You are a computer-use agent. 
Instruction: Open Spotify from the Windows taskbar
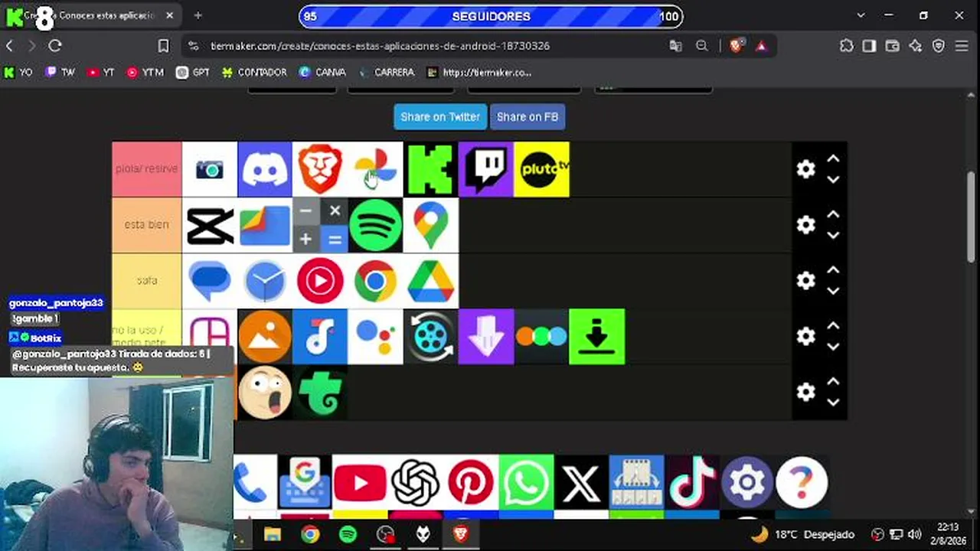pyautogui.click(x=348, y=534)
